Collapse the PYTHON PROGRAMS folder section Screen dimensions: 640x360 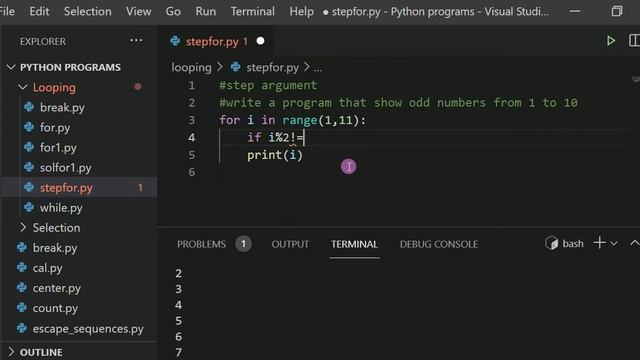[11, 67]
